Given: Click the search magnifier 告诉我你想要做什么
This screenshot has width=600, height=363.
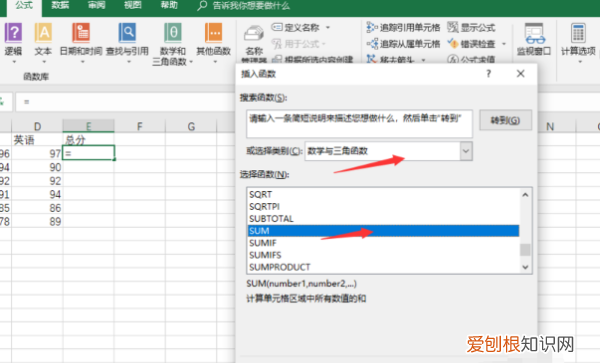Looking at the screenshot, I should pos(202,6).
